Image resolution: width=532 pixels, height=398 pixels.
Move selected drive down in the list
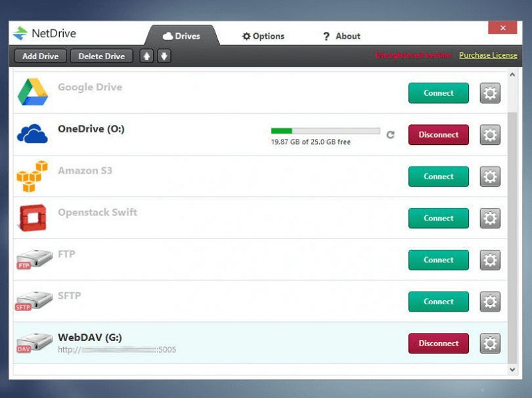tap(164, 56)
